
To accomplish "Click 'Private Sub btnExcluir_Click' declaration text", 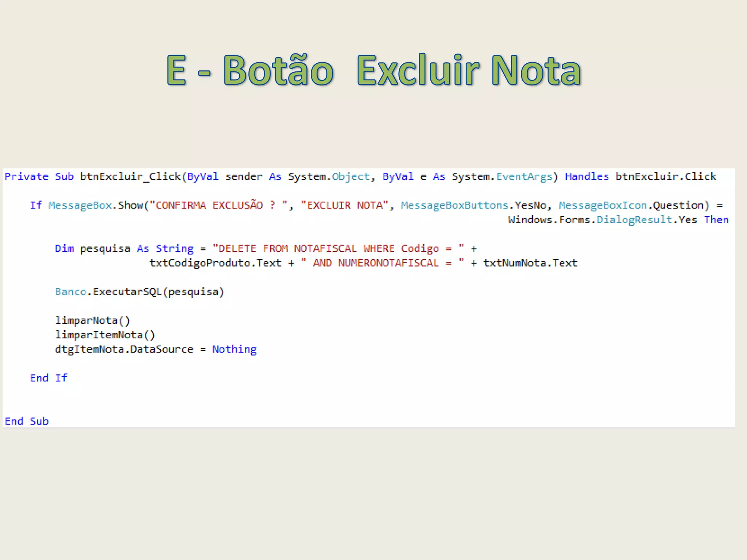I will 93,176.
